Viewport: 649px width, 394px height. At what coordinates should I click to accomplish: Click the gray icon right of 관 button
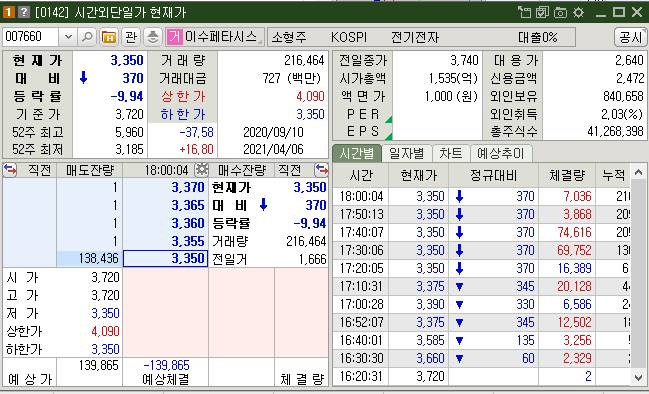click(153, 37)
